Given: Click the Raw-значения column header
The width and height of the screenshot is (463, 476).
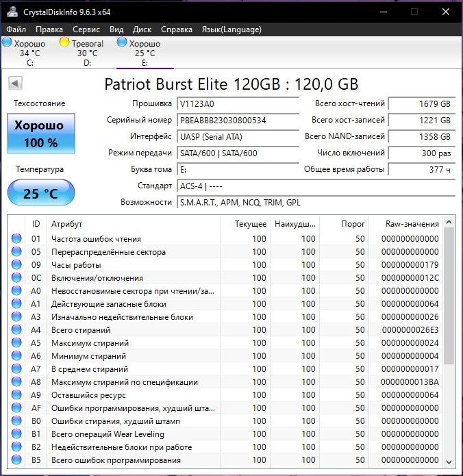Looking at the screenshot, I should click(405, 224).
